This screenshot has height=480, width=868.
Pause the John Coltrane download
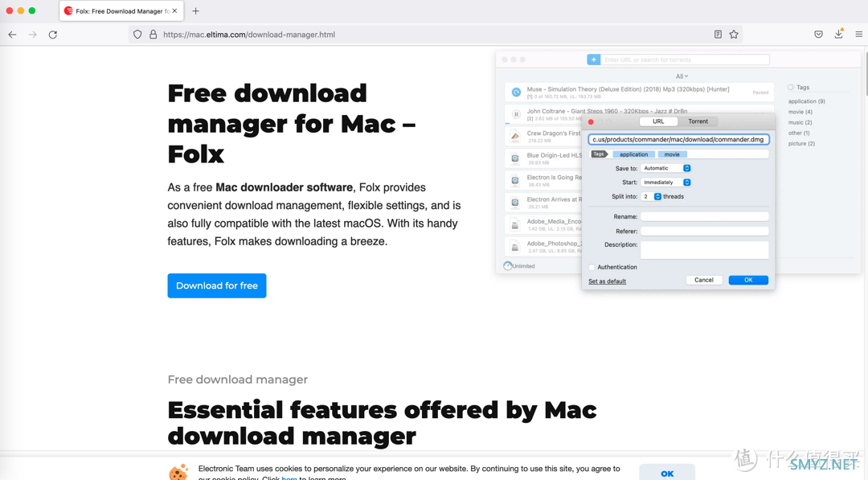pyautogui.click(x=516, y=114)
